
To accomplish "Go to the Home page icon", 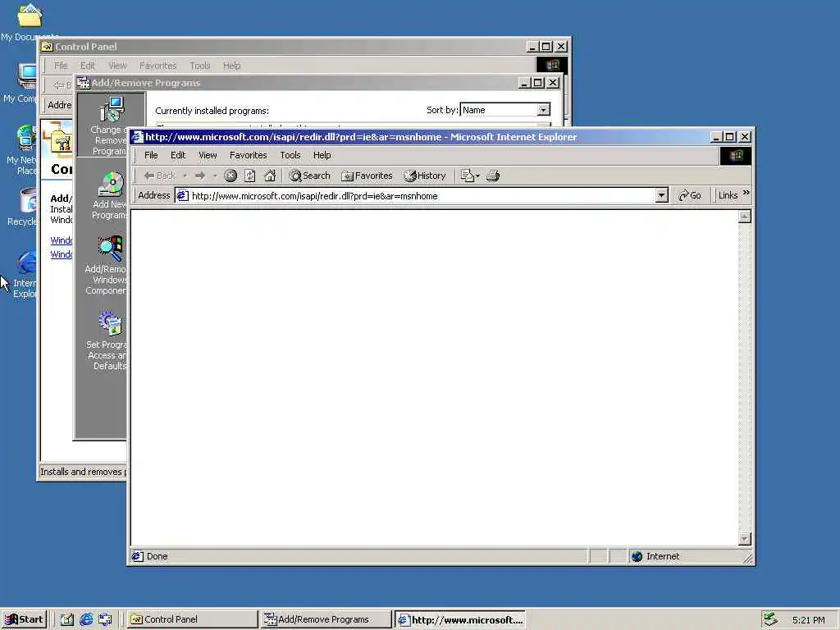I will pos(270,176).
